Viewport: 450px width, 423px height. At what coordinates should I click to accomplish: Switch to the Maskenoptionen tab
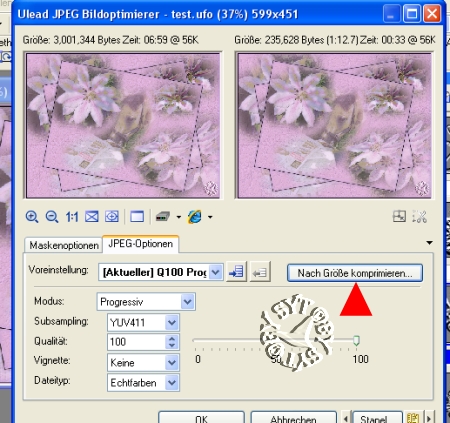(x=64, y=245)
